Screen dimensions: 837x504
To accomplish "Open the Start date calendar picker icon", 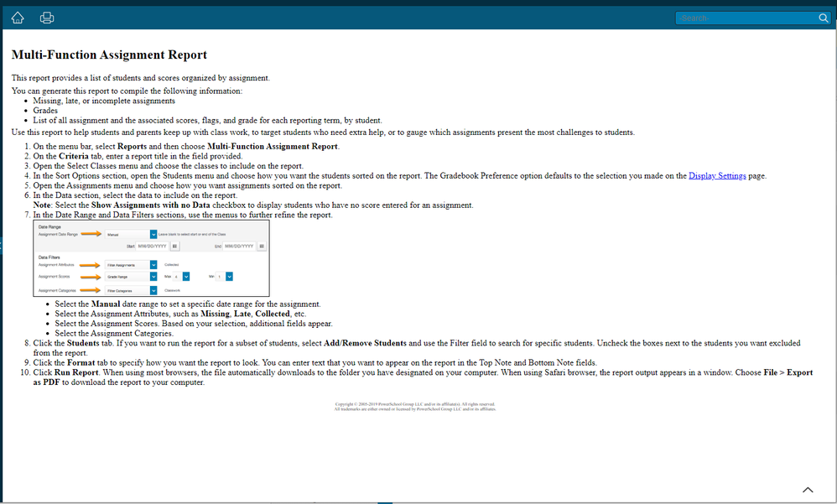I will [x=174, y=246].
